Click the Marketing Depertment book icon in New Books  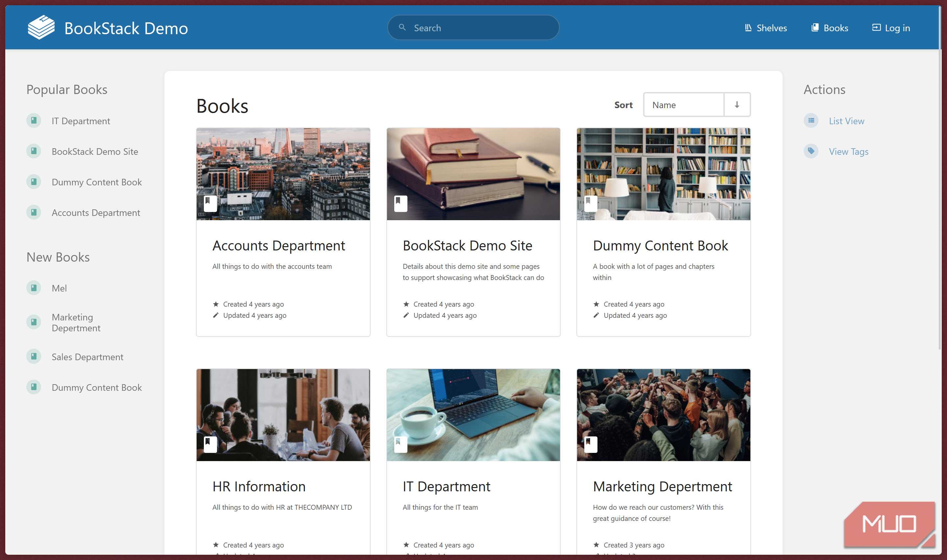[34, 322]
